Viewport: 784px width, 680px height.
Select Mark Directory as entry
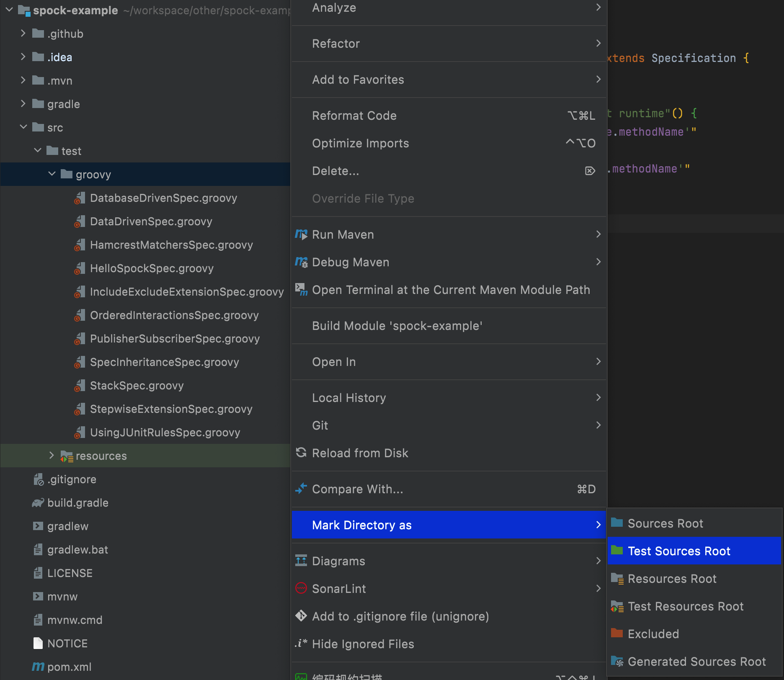click(449, 524)
